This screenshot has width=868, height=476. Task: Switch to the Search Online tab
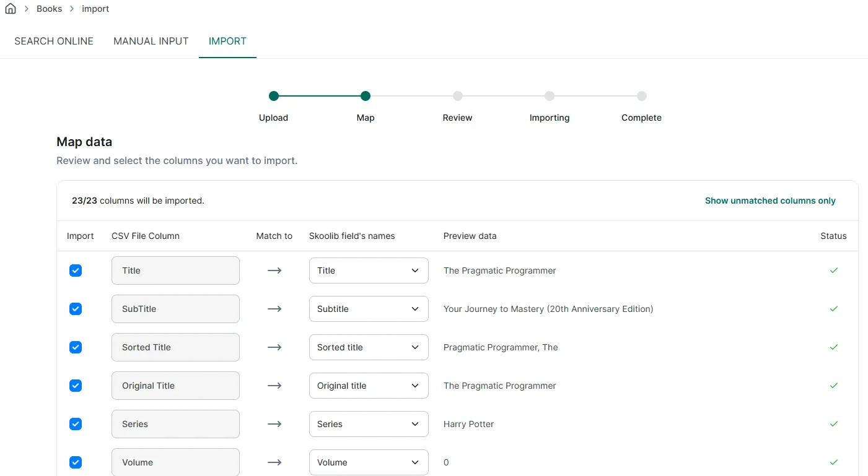tap(54, 41)
